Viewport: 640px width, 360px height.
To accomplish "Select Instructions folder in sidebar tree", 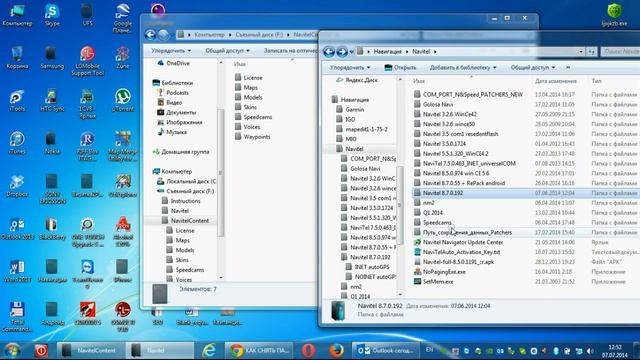I will coord(185,201).
